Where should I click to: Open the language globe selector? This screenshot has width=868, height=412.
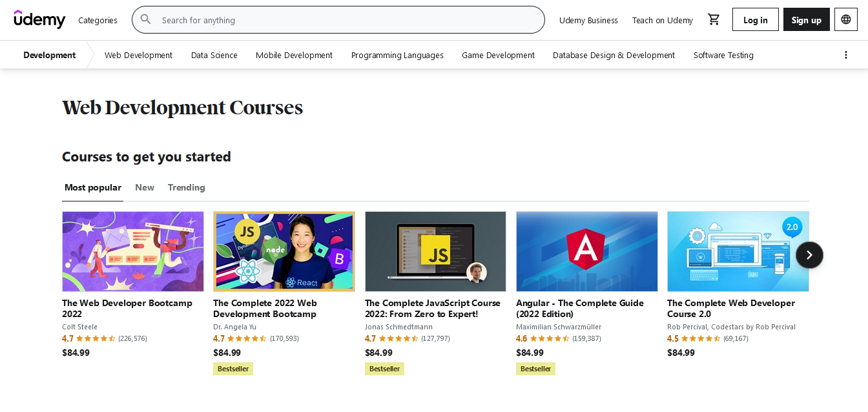click(x=846, y=19)
